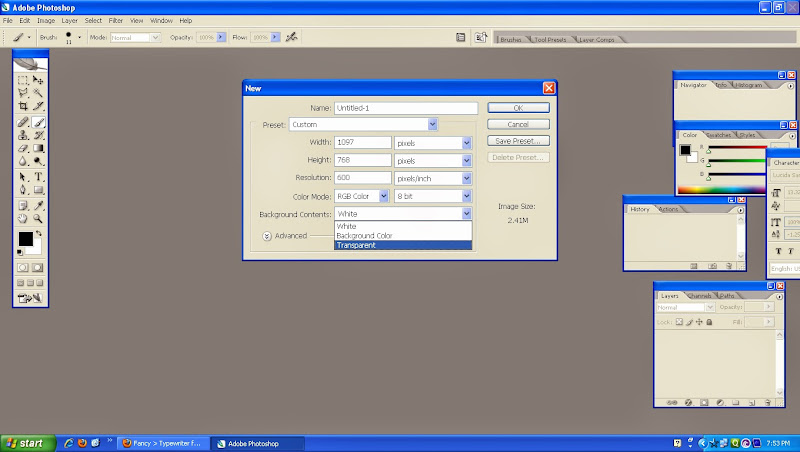Open the Filter menu
This screenshot has height=452, width=800.
116,21
